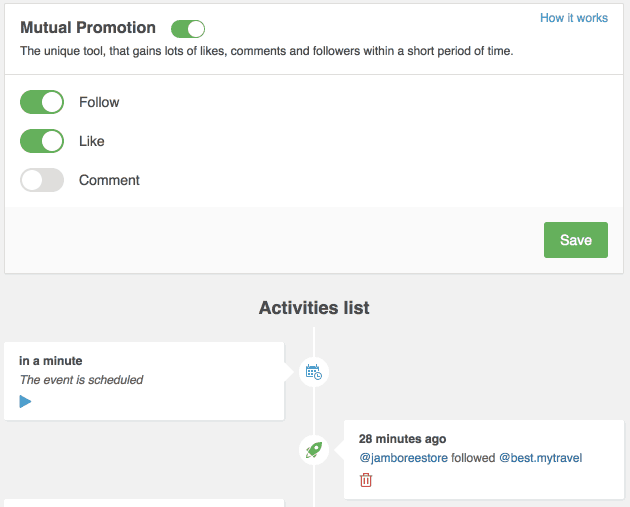Click the Comment option label

point(109,180)
